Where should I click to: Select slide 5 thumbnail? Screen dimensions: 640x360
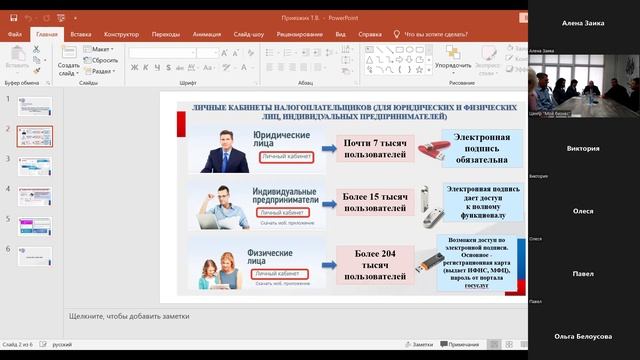35,227
